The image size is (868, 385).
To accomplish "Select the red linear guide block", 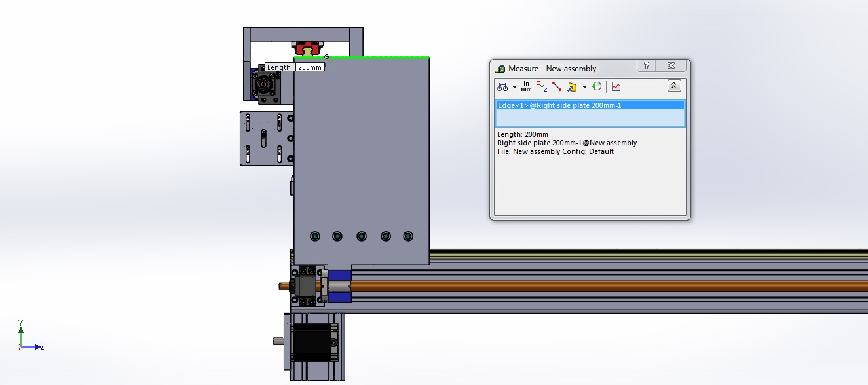I will point(308,47).
